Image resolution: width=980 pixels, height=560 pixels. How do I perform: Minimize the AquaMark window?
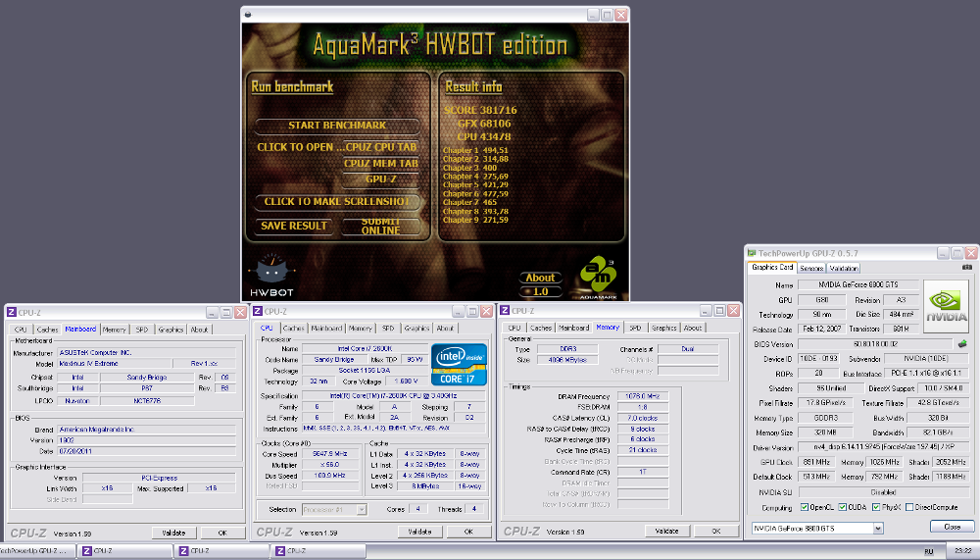coord(593,15)
